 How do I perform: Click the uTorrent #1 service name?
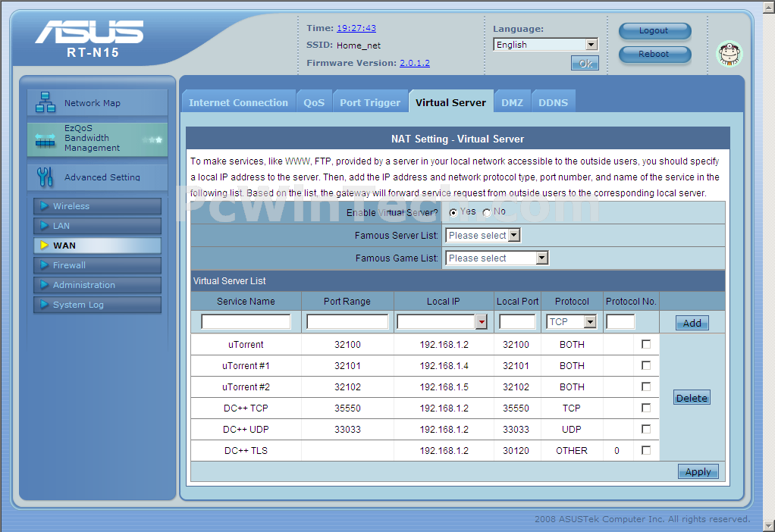click(246, 365)
